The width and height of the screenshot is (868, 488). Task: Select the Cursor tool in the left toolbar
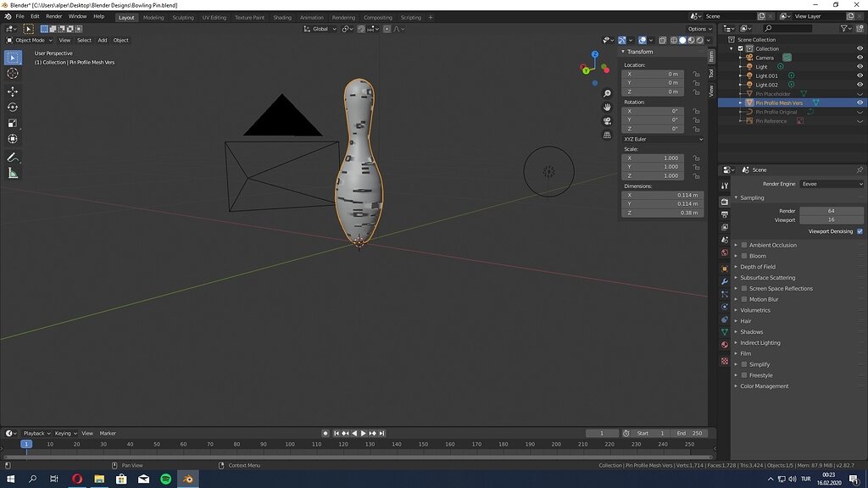(13, 74)
